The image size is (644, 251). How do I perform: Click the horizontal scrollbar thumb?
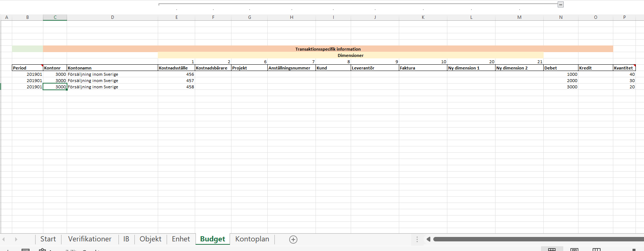click(537, 239)
